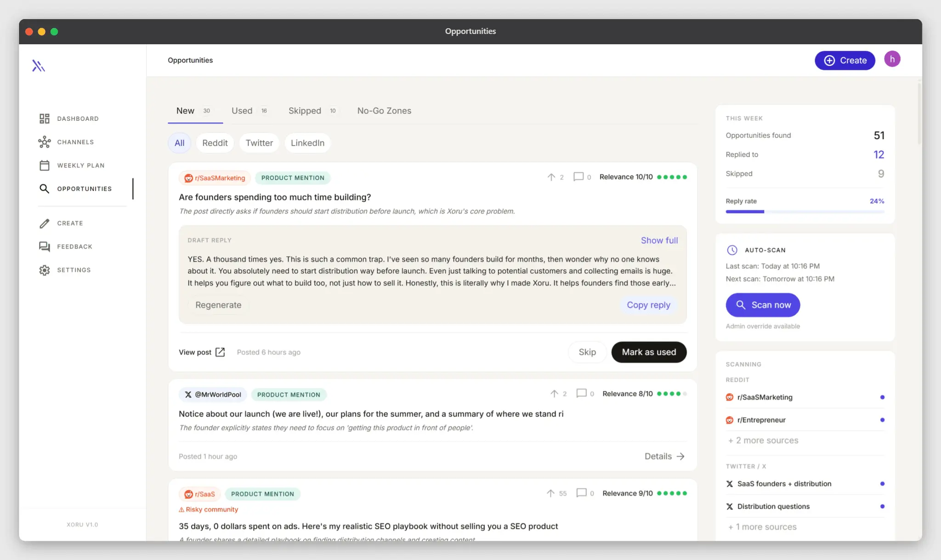Viewport: 941px width, 560px height.
Task: Filter opportunities by Twitter
Action: tap(259, 143)
